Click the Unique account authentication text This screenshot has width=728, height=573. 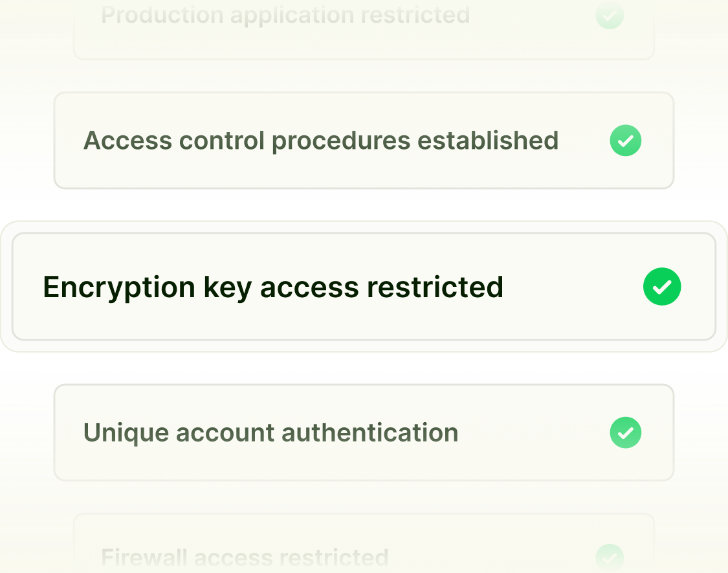tap(270, 433)
